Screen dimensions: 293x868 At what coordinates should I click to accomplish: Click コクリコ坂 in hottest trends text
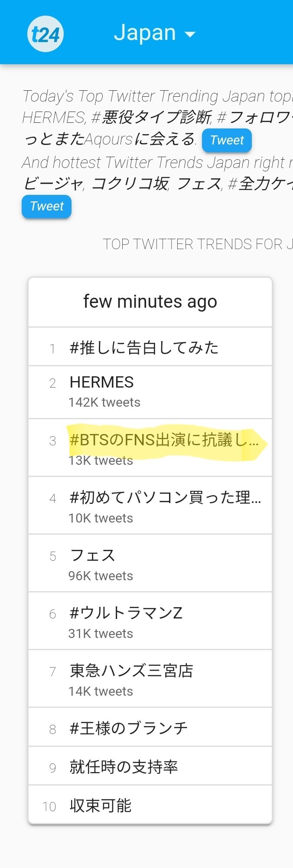[130, 184]
